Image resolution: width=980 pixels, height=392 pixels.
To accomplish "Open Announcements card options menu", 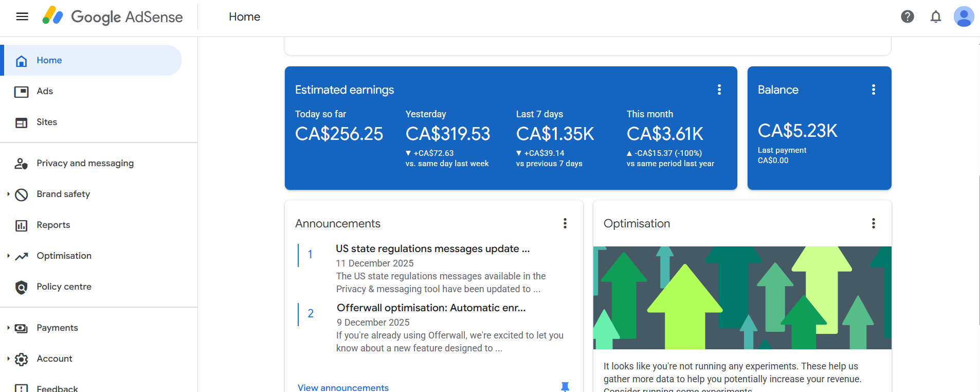I will 565,223.
